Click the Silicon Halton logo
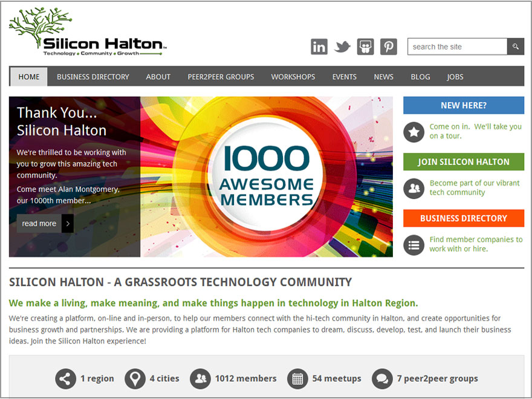The width and height of the screenshot is (532, 399). tap(88, 34)
